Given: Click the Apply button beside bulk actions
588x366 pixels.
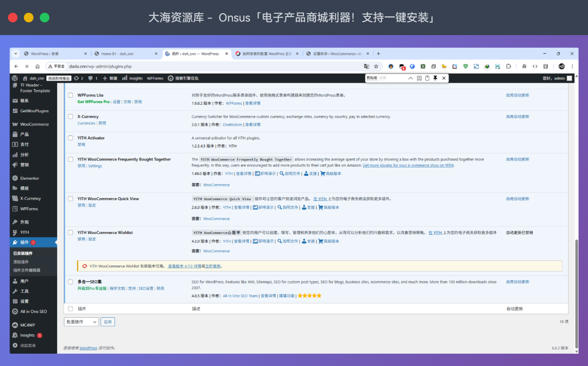Looking at the screenshot, I should pyautogui.click(x=108, y=322).
